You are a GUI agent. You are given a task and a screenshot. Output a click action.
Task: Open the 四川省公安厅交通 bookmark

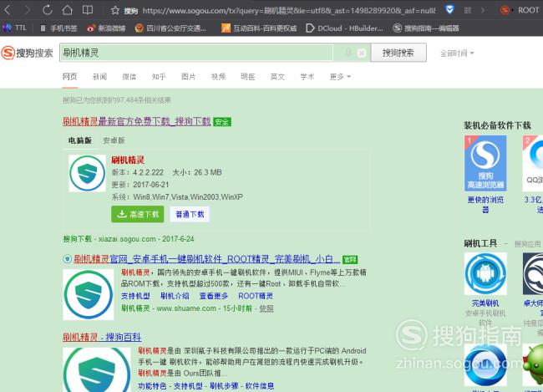[170, 28]
